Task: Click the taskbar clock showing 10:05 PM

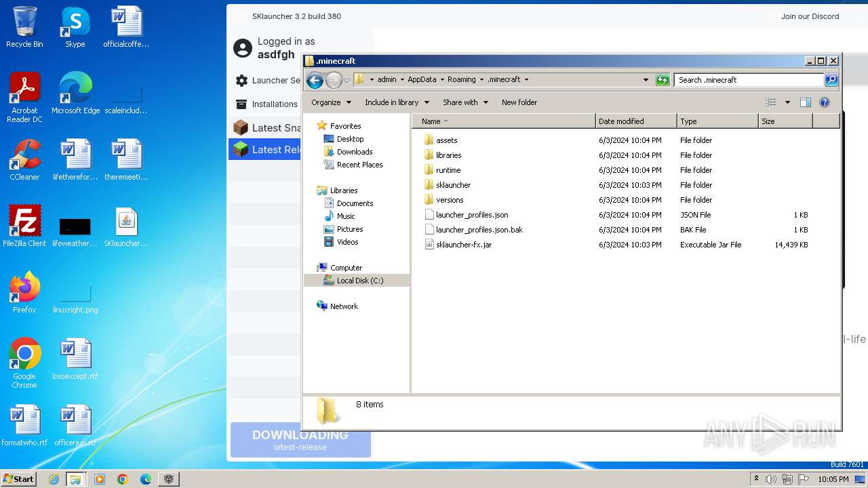Action: pyautogui.click(x=833, y=479)
